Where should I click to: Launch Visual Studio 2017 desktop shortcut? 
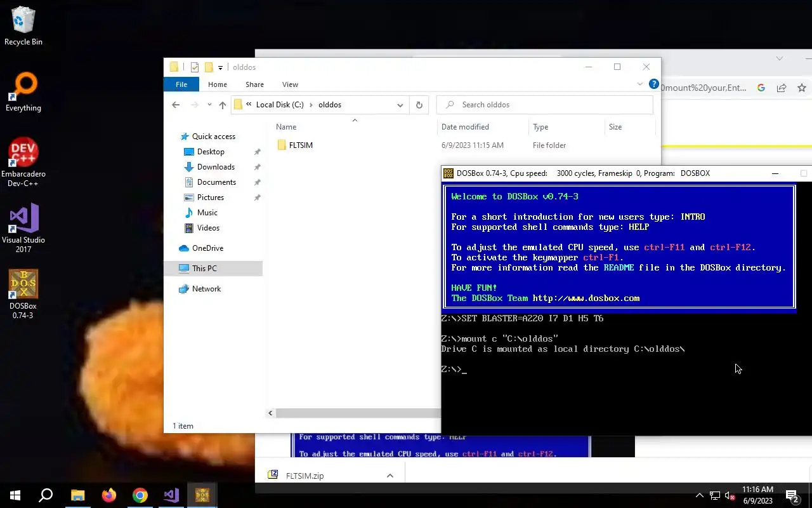click(23, 228)
